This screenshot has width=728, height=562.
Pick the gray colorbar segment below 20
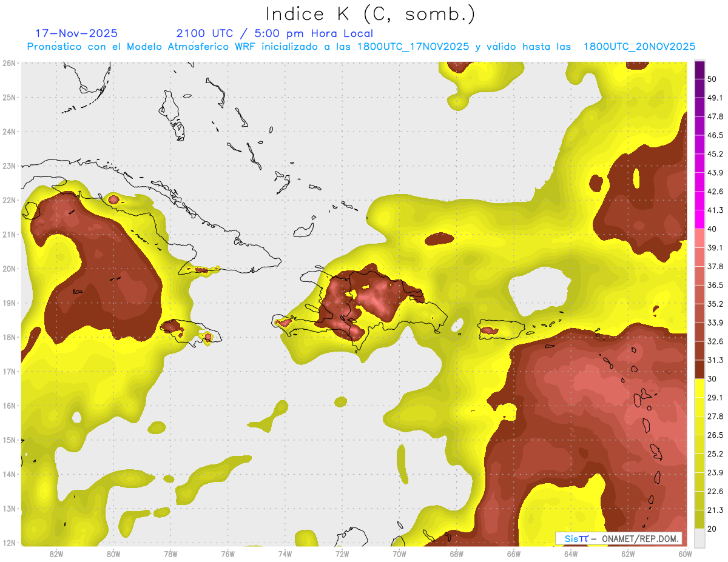coord(699,537)
